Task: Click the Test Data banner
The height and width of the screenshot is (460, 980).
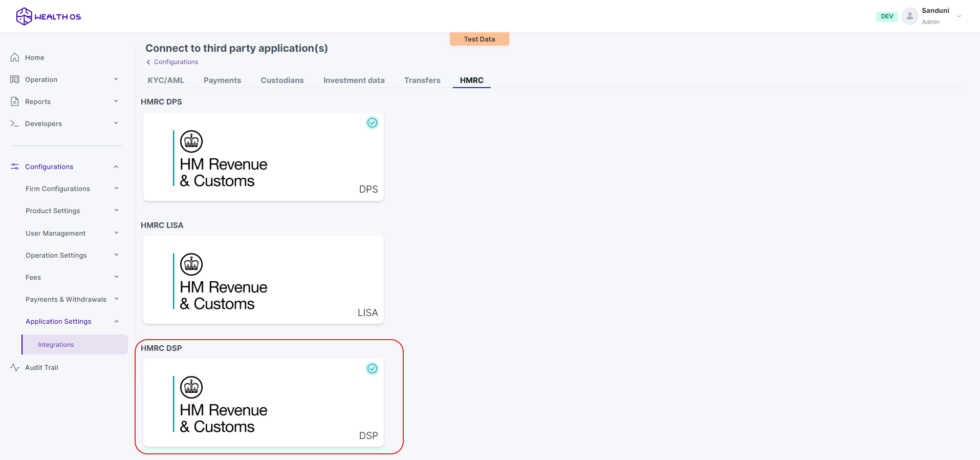Action: [480, 39]
